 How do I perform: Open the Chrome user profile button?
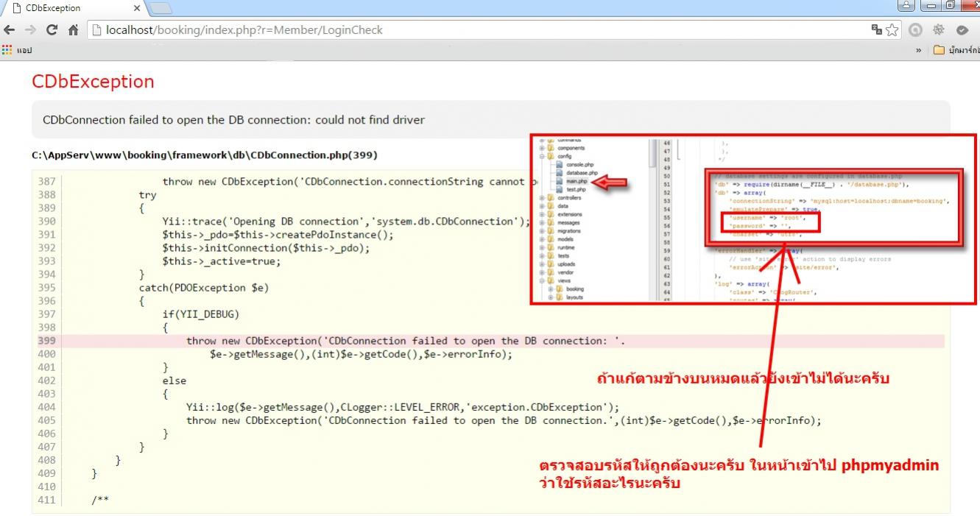(x=905, y=6)
